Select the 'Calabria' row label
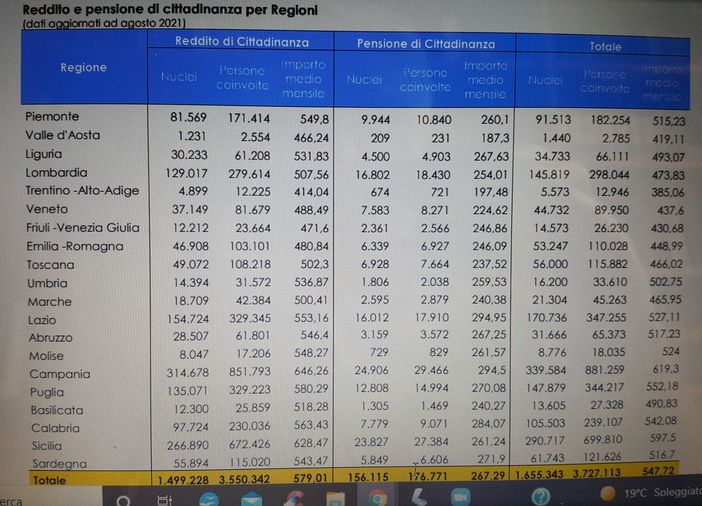 pos(56,428)
